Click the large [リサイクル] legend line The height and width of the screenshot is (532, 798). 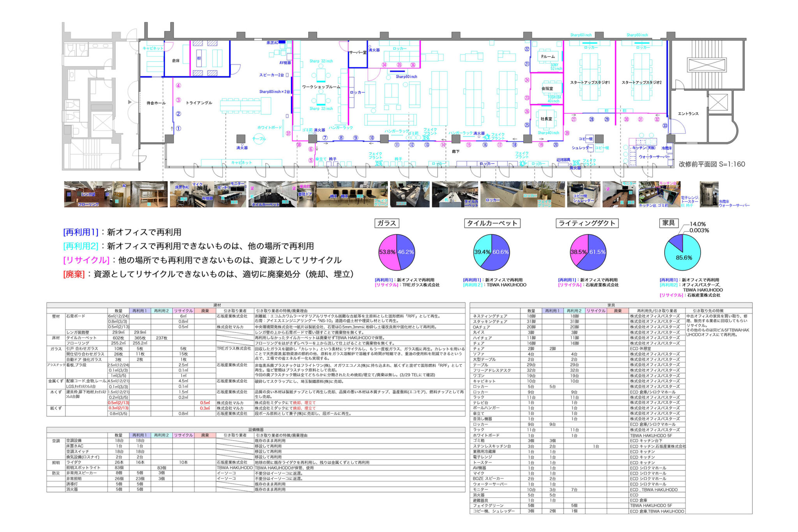coord(202,260)
